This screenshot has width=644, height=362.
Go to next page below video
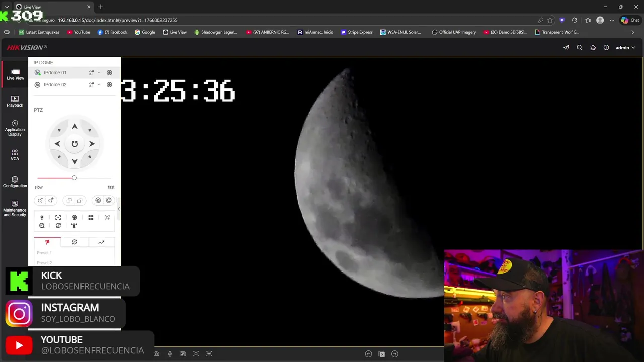(395, 354)
